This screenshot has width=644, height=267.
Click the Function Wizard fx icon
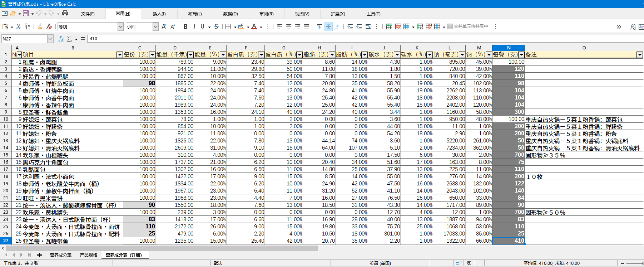[61, 39]
